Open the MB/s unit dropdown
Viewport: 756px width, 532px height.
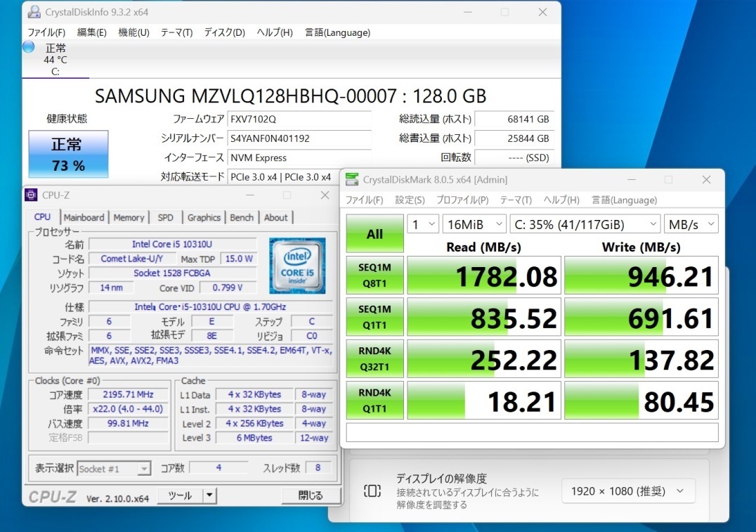(x=691, y=224)
